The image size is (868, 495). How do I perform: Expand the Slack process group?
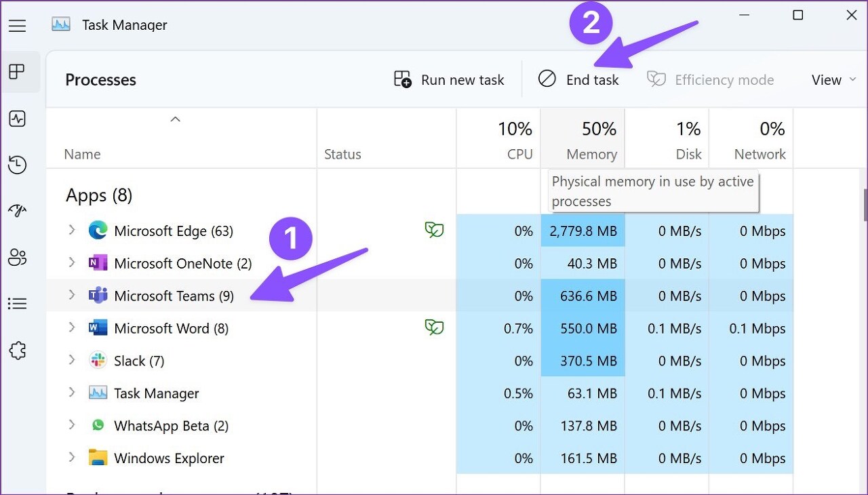(71, 361)
